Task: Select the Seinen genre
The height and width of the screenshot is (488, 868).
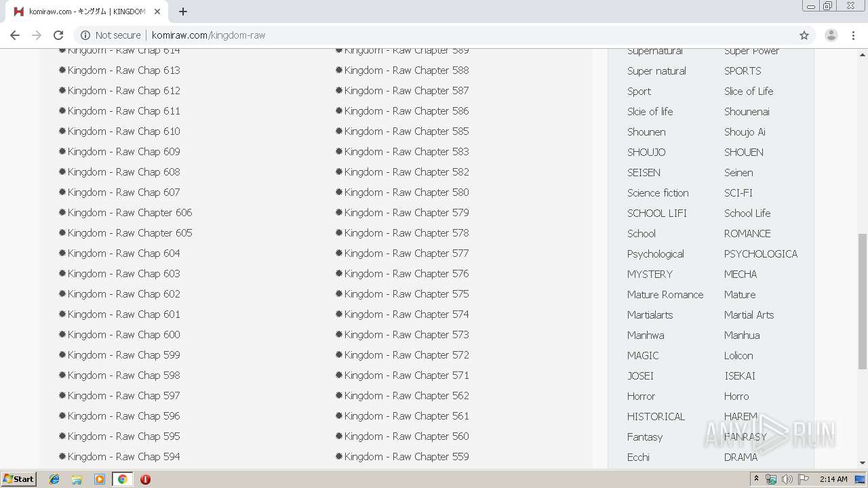Action: coord(738,173)
